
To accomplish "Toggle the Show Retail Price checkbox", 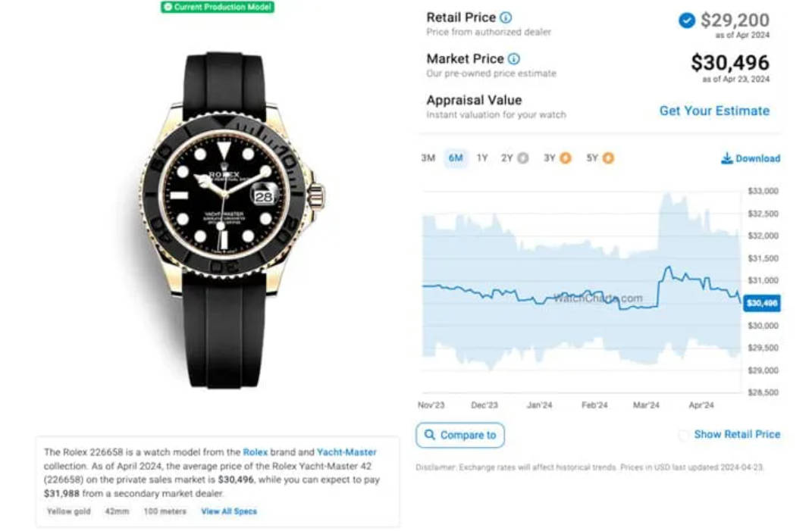I will coord(684,436).
